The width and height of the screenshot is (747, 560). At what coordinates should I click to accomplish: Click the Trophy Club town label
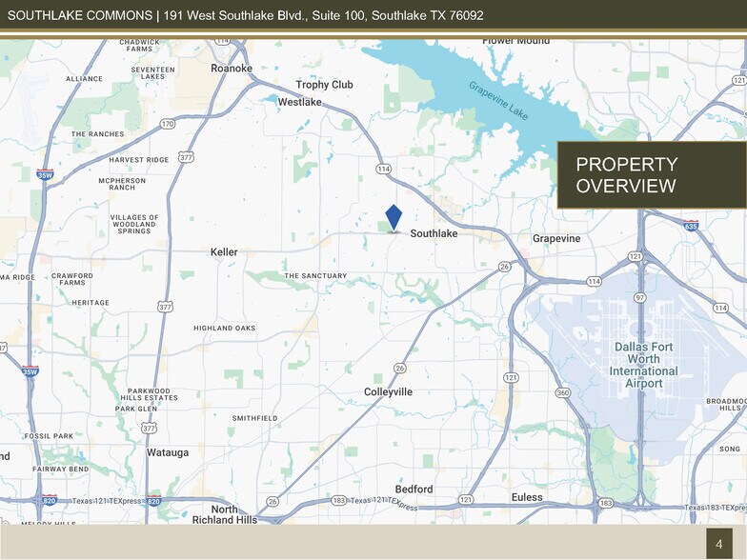(324, 85)
